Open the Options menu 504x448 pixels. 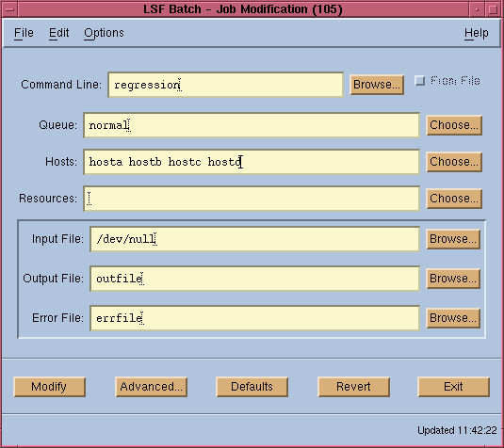104,33
